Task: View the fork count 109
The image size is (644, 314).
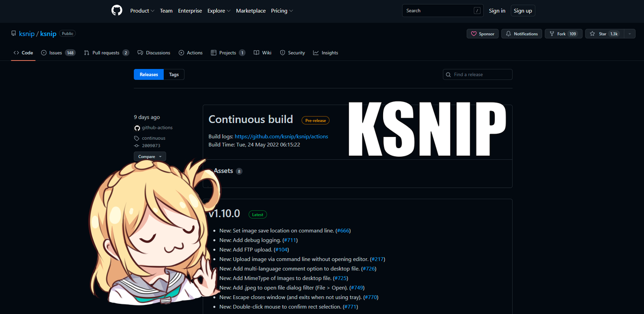Action: point(573,34)
